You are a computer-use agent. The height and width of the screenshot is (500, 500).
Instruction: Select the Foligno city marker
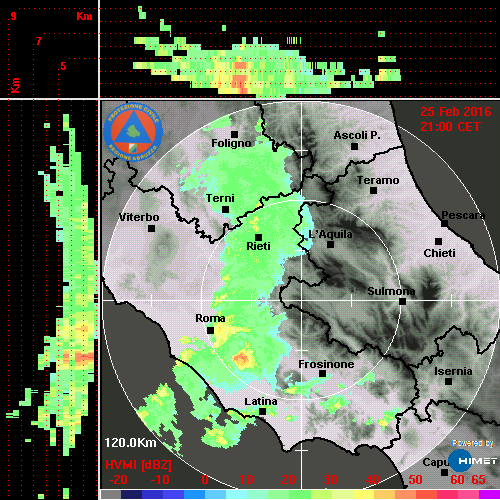click(x=235, y=134)
